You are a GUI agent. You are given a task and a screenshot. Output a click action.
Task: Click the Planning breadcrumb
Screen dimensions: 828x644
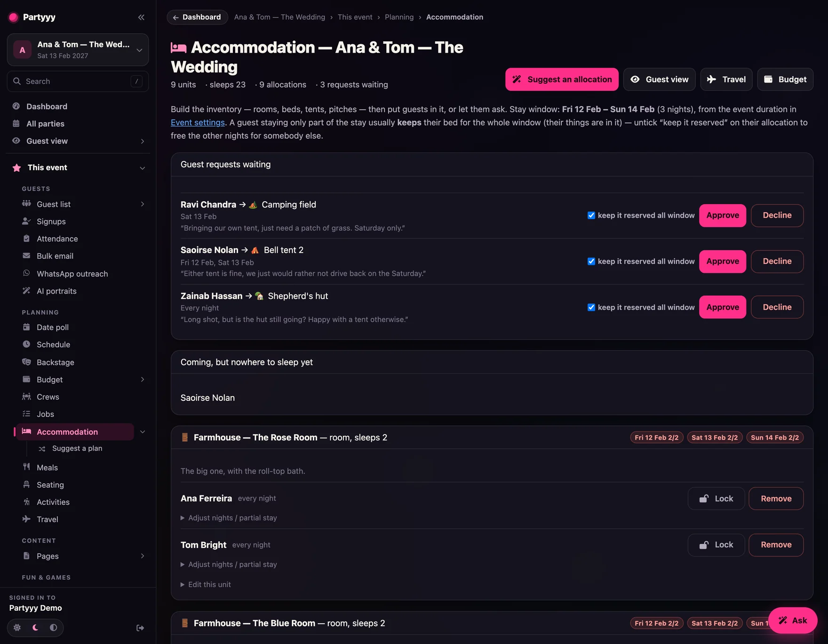click(399, 17)
